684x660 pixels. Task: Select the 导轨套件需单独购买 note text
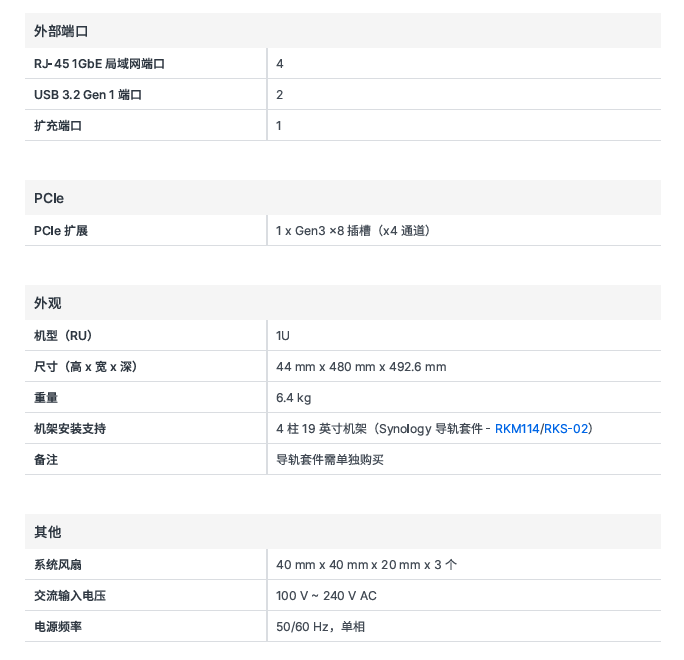pyautogui.click(x=330, y=459)
